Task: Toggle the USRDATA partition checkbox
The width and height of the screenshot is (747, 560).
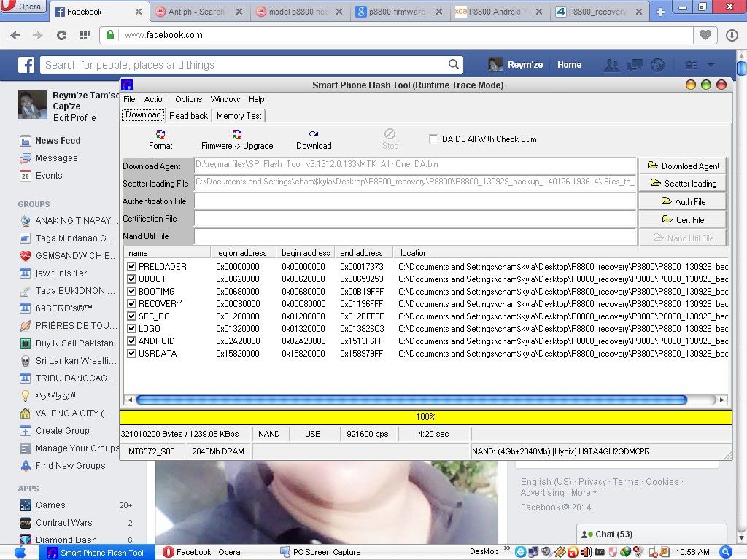Action: (x=132, y=354)
